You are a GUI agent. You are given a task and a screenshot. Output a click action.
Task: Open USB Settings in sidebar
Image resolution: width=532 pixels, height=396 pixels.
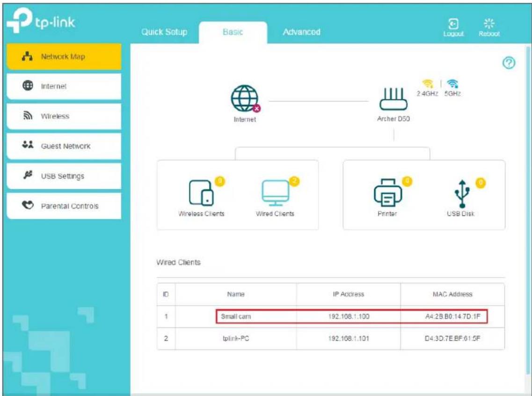pos(64,176)
